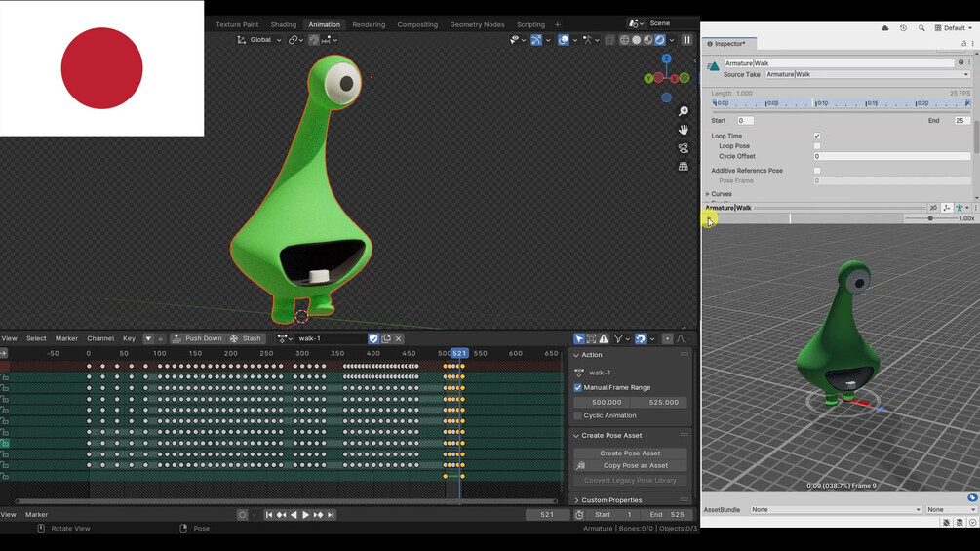Toggle the fake user shield icon for walk-1
The image size is (980, 551).
373,338
